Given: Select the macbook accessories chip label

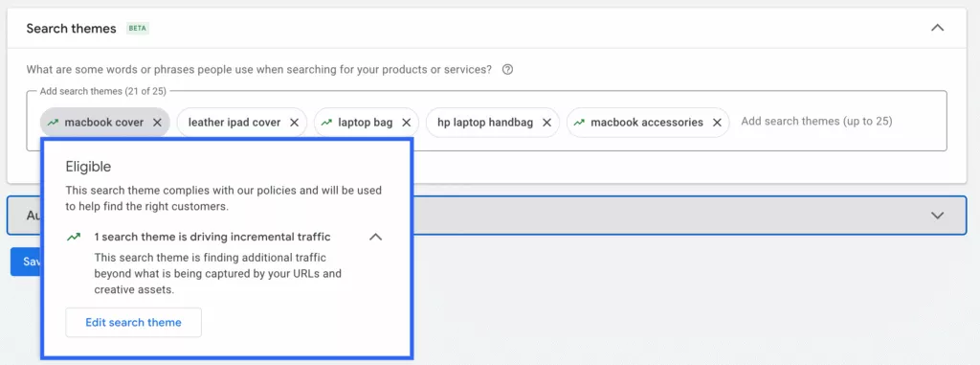Looking at the screenshot, I should click(647, 123).
